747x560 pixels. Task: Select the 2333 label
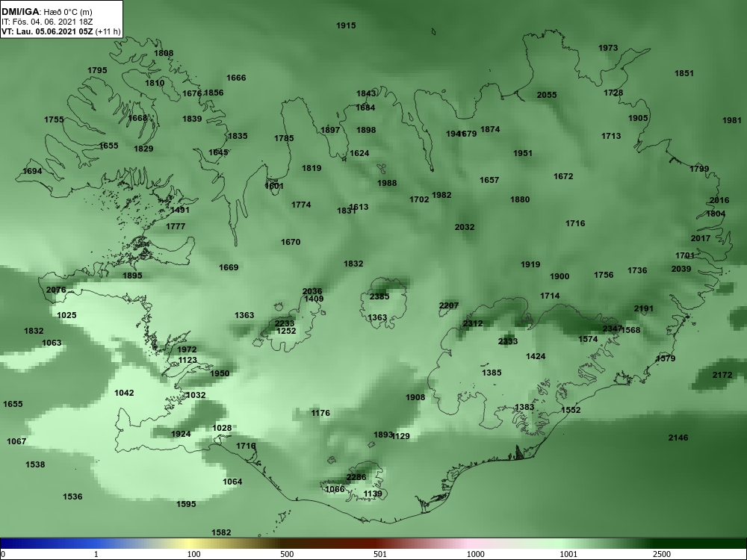508,341
